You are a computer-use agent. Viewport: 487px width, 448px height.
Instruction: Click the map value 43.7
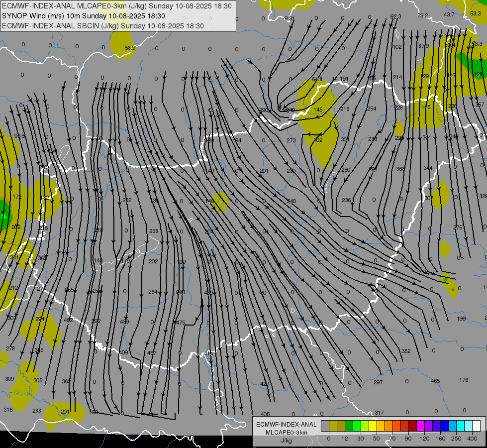449,14
